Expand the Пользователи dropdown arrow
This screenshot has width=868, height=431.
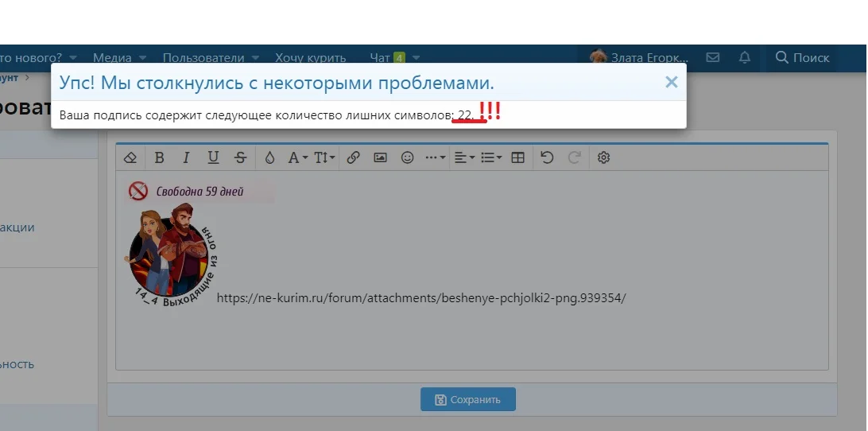tap(255, 57)
